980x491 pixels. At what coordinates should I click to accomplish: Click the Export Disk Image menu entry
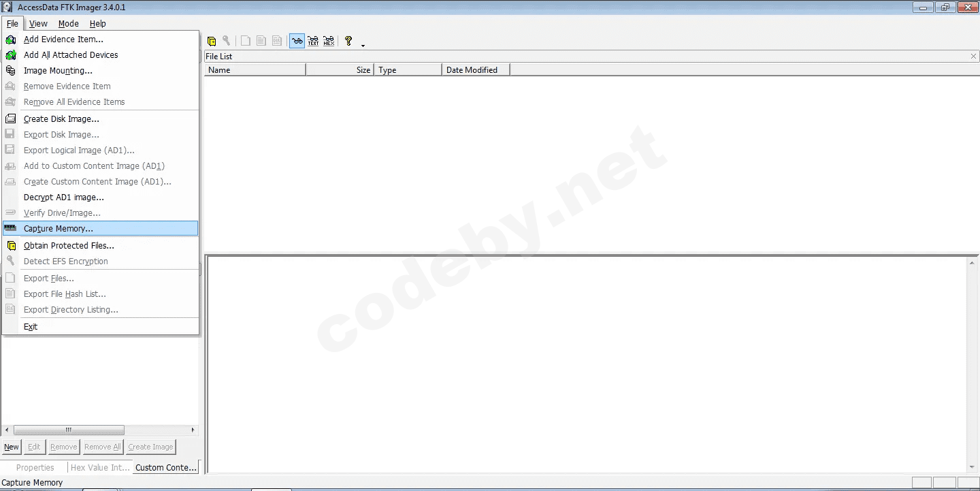[100, 135]
